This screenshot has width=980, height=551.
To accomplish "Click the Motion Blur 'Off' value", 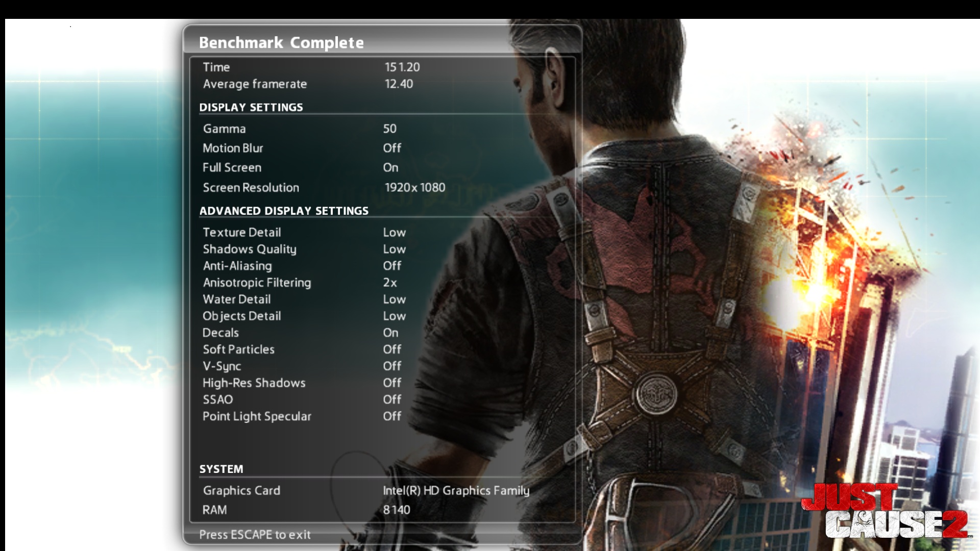I will tap(392, 148).
